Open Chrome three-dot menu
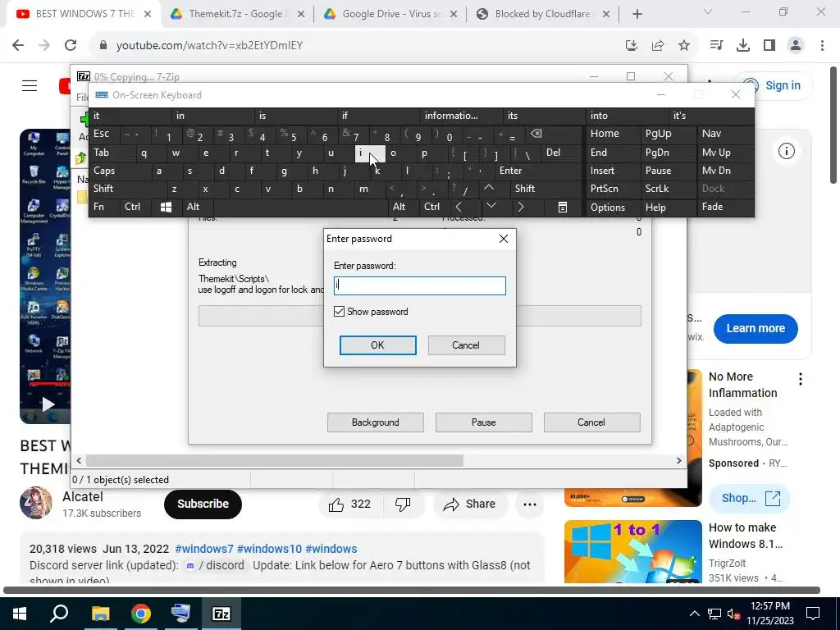840x630 pixels. 822,46
